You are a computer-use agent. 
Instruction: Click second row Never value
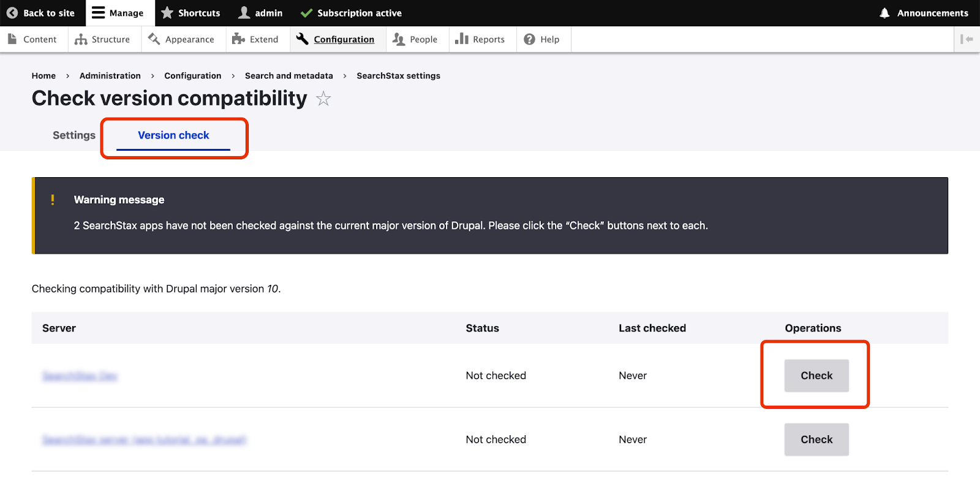[x=633, y=439]
